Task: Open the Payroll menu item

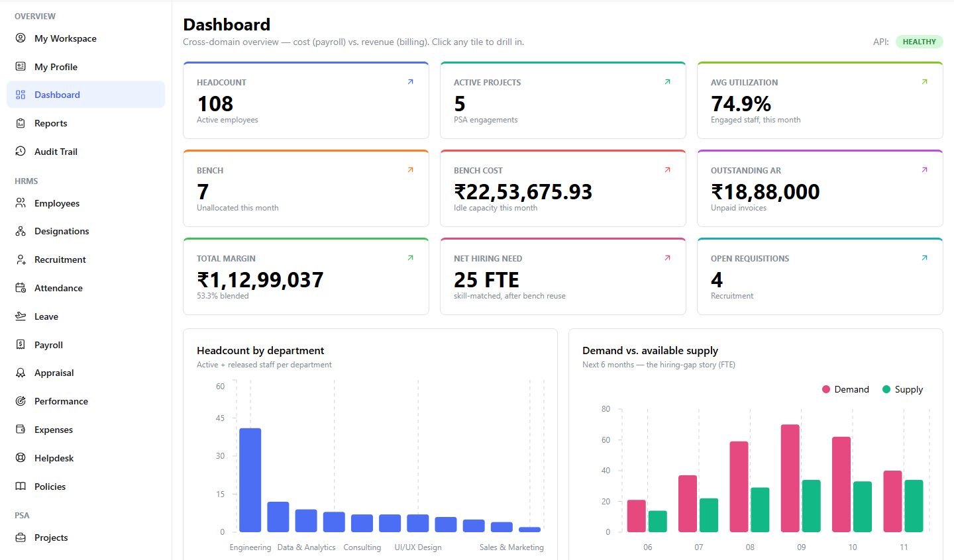Action: coord(85,345)
